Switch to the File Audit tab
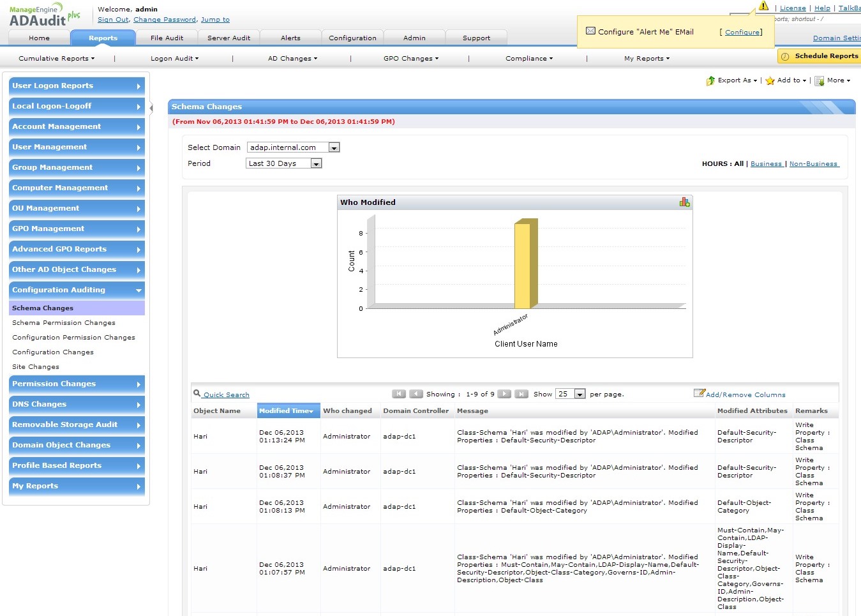 (167, 38)
